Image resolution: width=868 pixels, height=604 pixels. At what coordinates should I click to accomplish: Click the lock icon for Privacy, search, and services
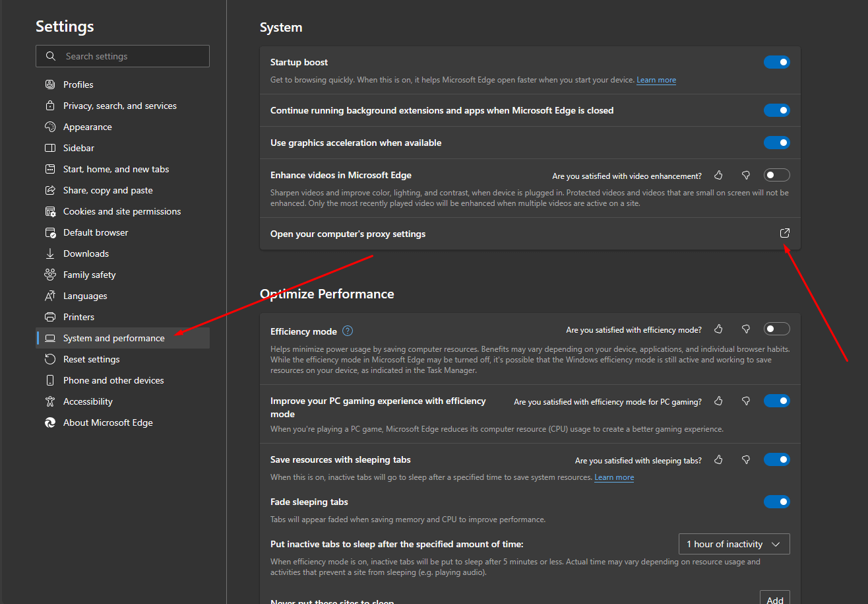point(50,106)
